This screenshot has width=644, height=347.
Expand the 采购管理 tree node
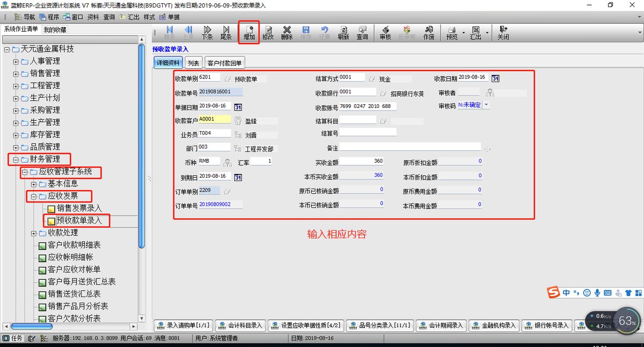tap(16, 110)
